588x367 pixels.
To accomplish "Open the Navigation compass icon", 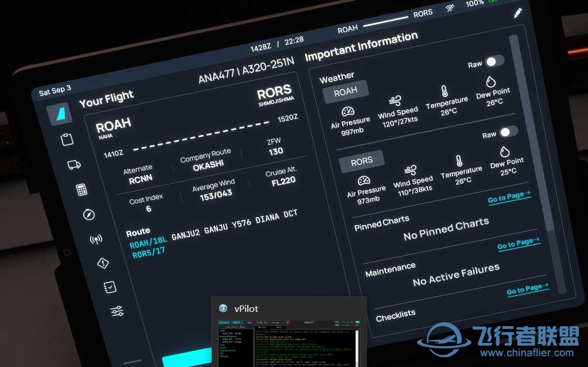I will click(x=88, y=215).
